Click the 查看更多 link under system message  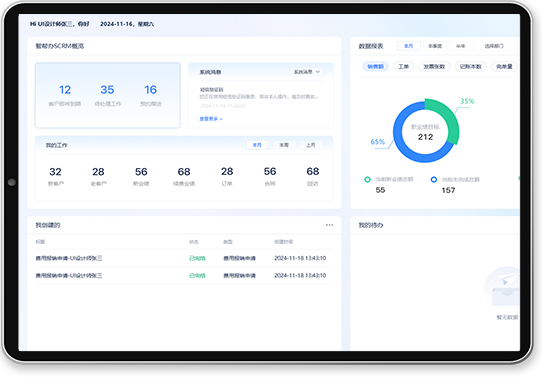(x=211, y=119)
